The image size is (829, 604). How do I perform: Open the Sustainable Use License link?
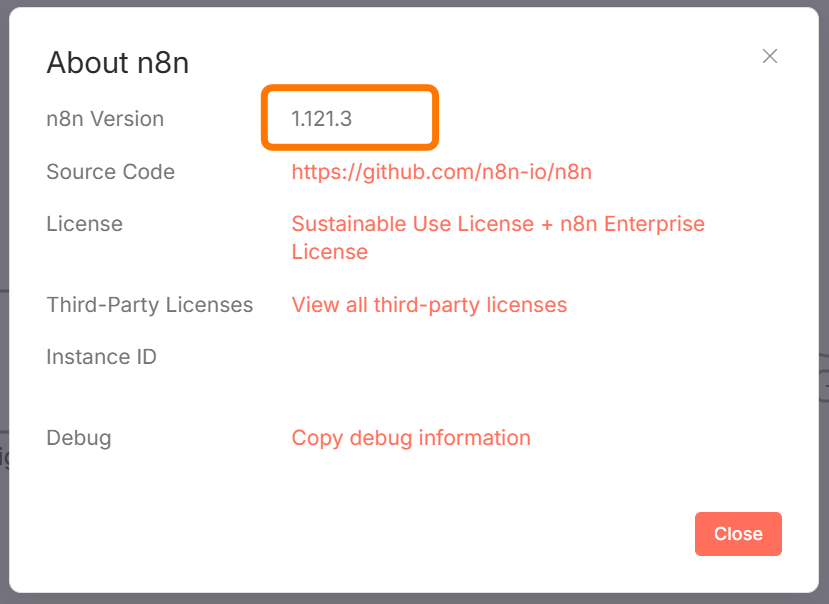pyautogui.click(x=413, y=224)
